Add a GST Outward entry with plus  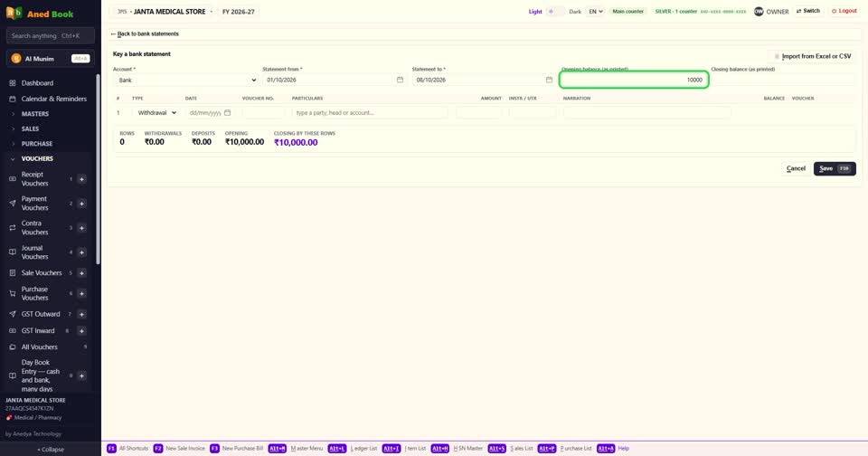pyautogui.click(x=82, y=314)
